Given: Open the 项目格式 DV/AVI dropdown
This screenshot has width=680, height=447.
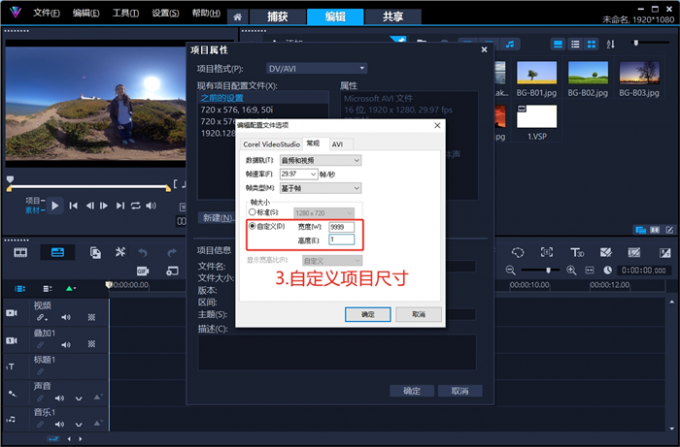Looking at the screenshot, I should click(317, 69).
